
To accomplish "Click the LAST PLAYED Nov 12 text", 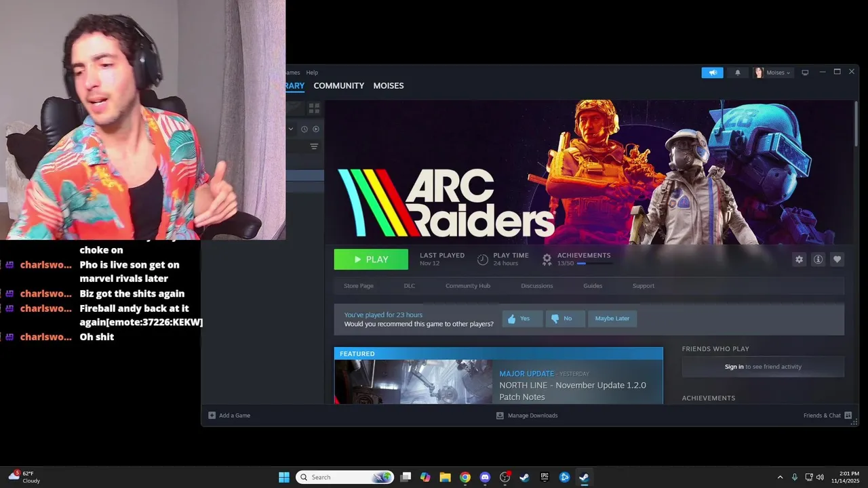I will [442, 259].
